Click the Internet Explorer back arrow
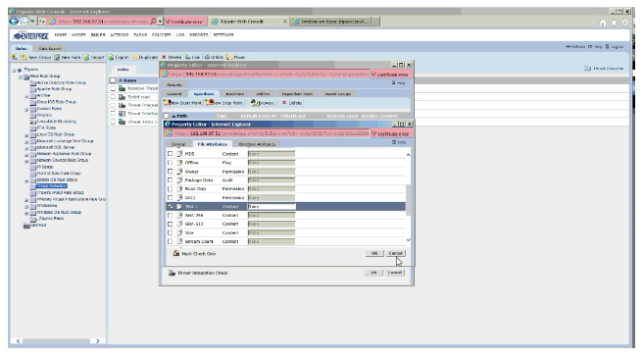 pyautogui.click(x=14, y=21)
